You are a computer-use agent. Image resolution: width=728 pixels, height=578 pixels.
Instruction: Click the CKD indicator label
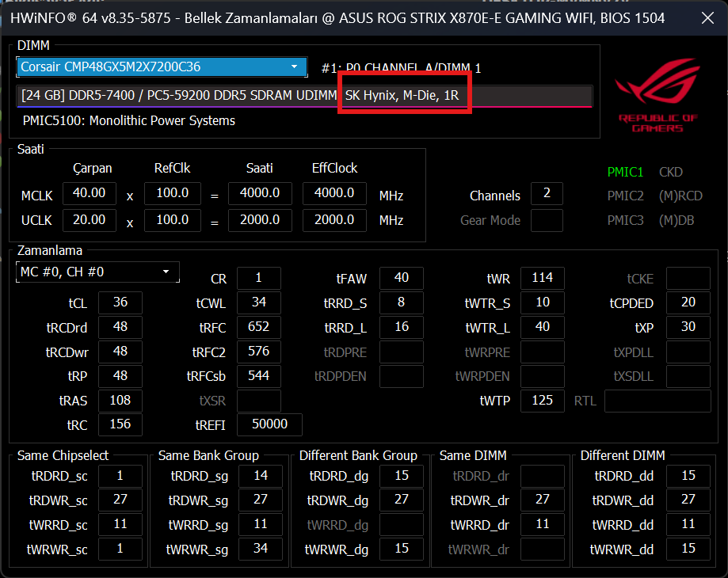pos(670,172)
